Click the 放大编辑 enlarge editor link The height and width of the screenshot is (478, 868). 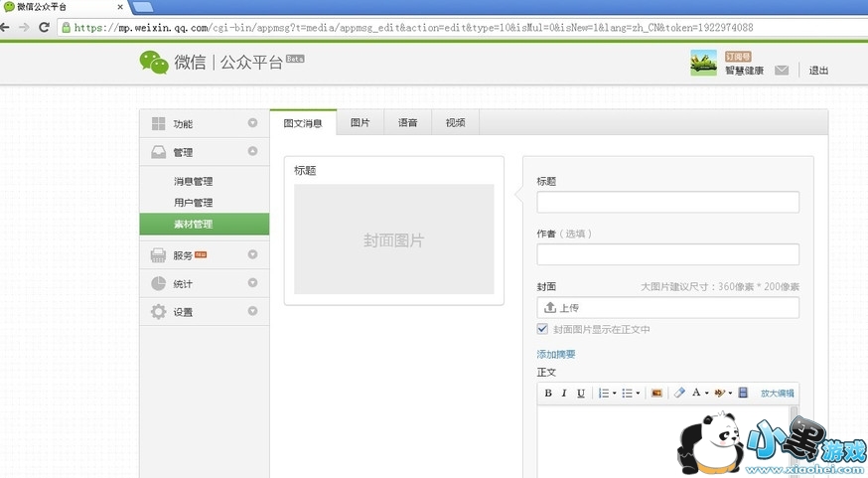[x=777, y=394]
